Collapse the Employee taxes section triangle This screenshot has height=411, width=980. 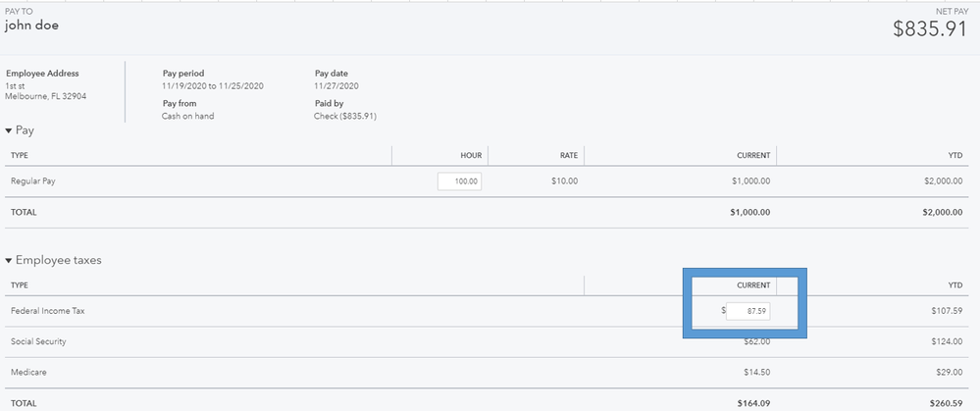pyautogui.click(x=9, y=261)
